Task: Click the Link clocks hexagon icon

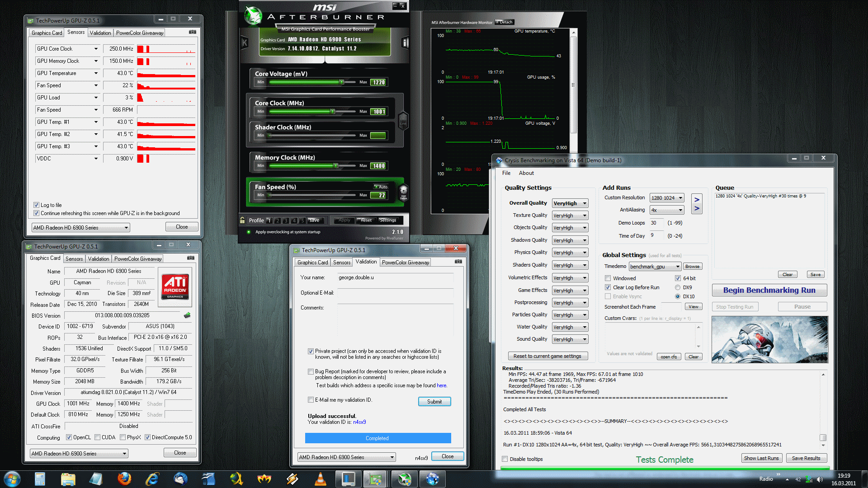Action: (x=403, y=122)
